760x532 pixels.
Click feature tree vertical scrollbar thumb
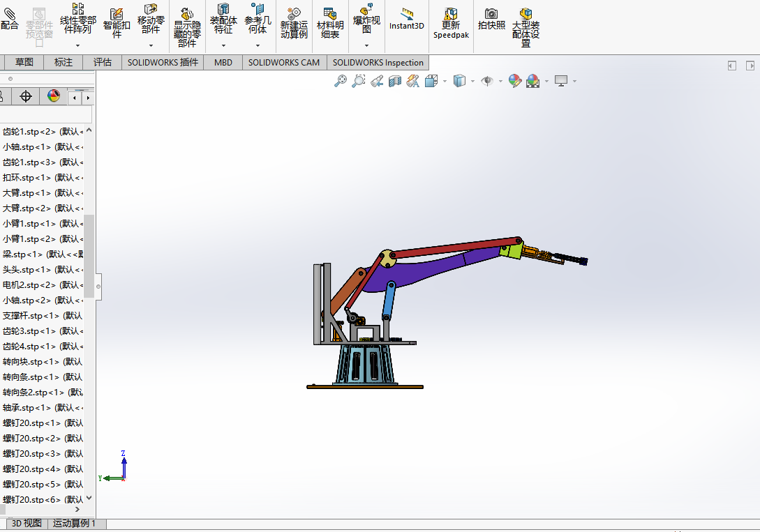point(89,256)
